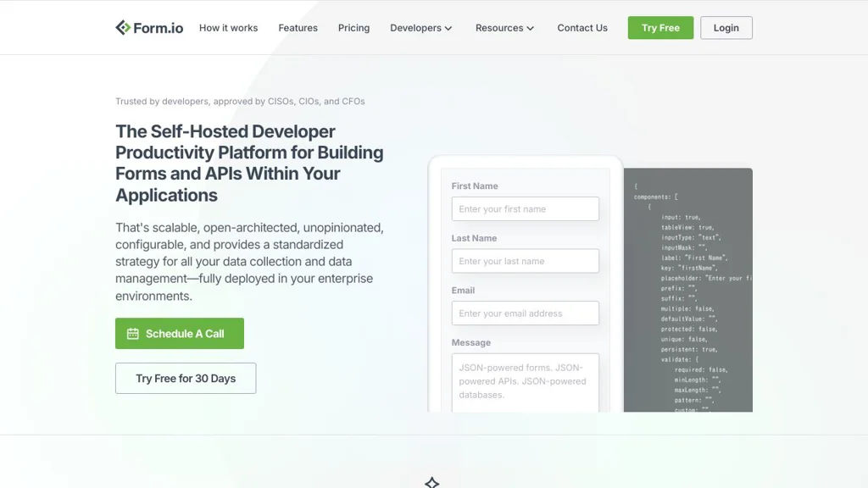Click the Login button
Viewport: 868px width, 488px height.
pyautogui.click(x=726, y=28)
